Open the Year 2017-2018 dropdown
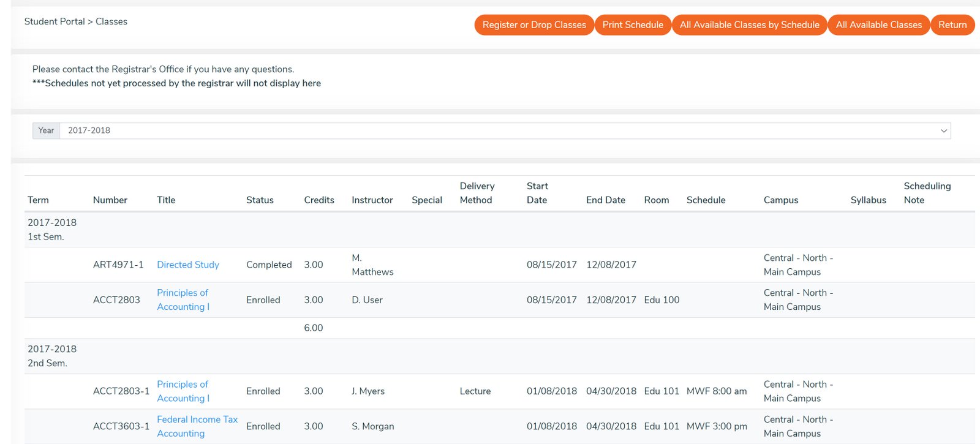Viewport: 980px width, 444px height. pos(505,130)
